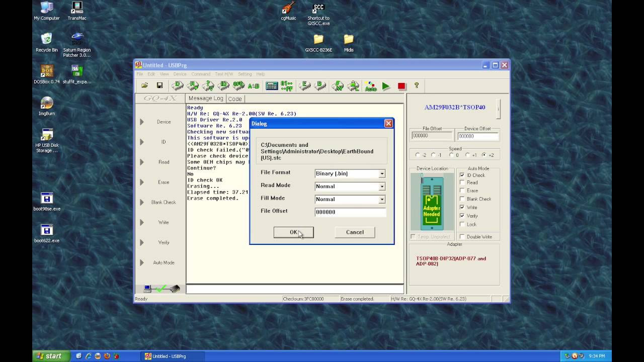The image size is (644, 362).
Task: Click the chip icon labeled D in toolbar
Action: click(178, 86)
